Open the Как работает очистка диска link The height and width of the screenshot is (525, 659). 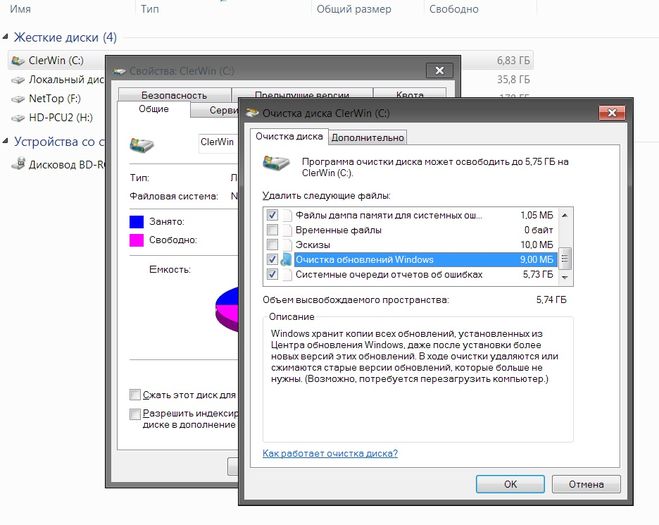point(330,454)
